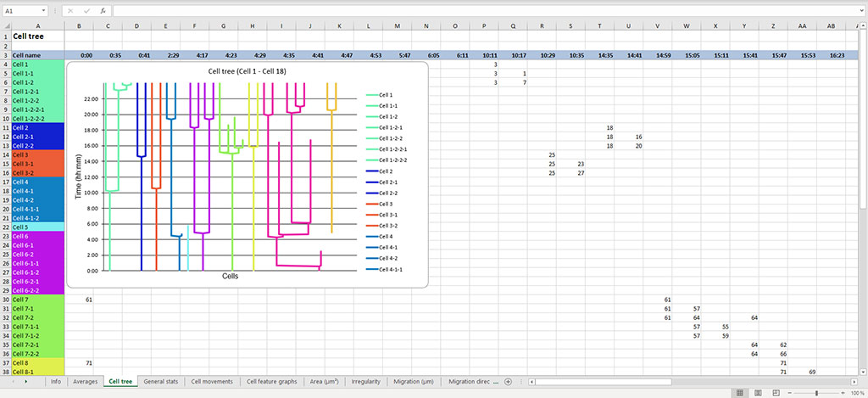This screenshot has height=398, width=868.
Task: Select the 'Cell 4-1-2' row label
Action: pos(37,218)
